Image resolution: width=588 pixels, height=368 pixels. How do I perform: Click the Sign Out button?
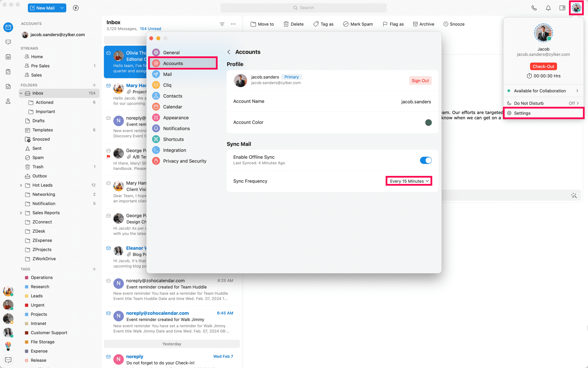pos(420,81)
